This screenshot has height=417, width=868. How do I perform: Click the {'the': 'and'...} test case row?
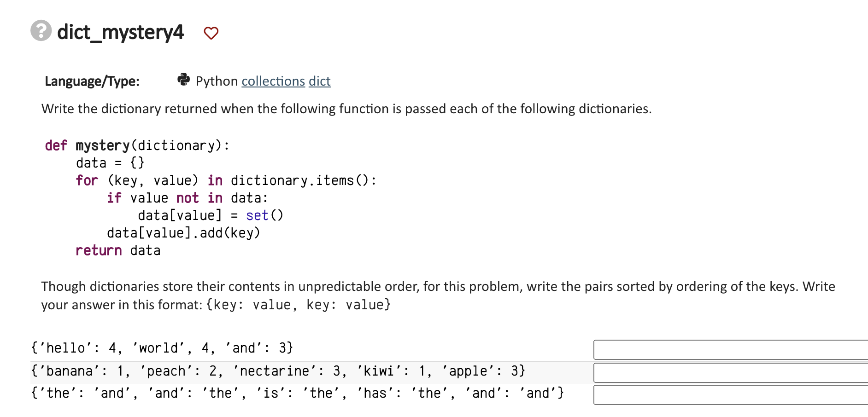(x=297, y=393)
